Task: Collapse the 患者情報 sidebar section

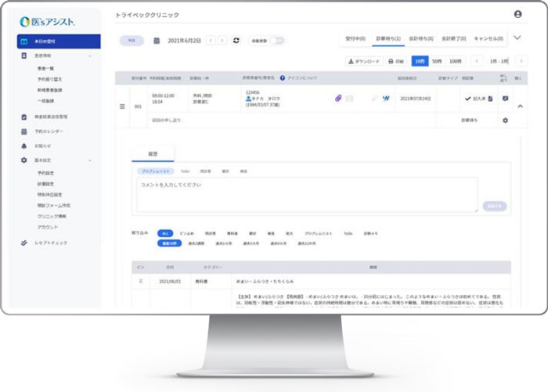Action: pyautogui.click(x=91, y=56)
